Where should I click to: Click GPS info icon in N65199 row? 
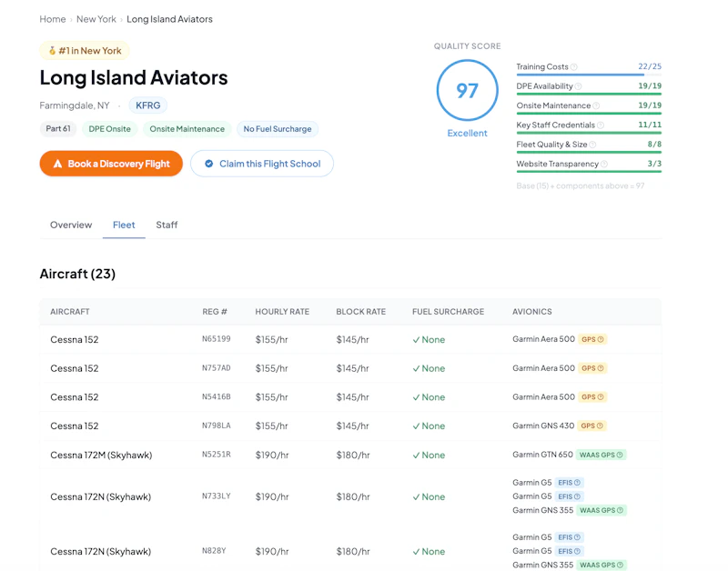pos(601,339)
